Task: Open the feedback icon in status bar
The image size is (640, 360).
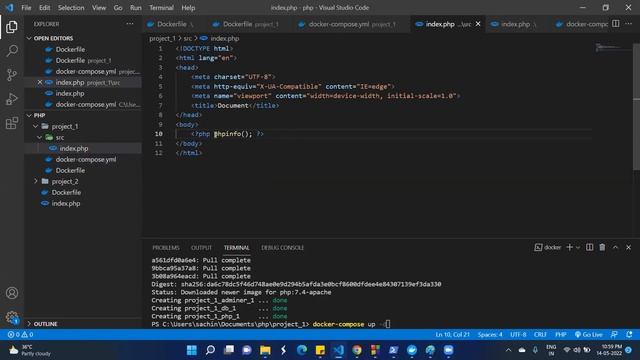Action: pyautogui.click(x=614, y=335)
